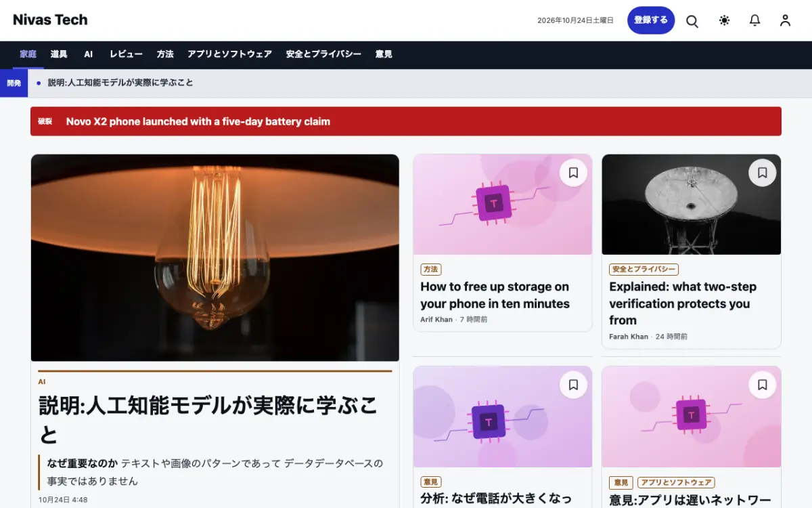Click 意見 tag on 分析 article card
The height and width of the screenshot is (508, 812).
430,482
